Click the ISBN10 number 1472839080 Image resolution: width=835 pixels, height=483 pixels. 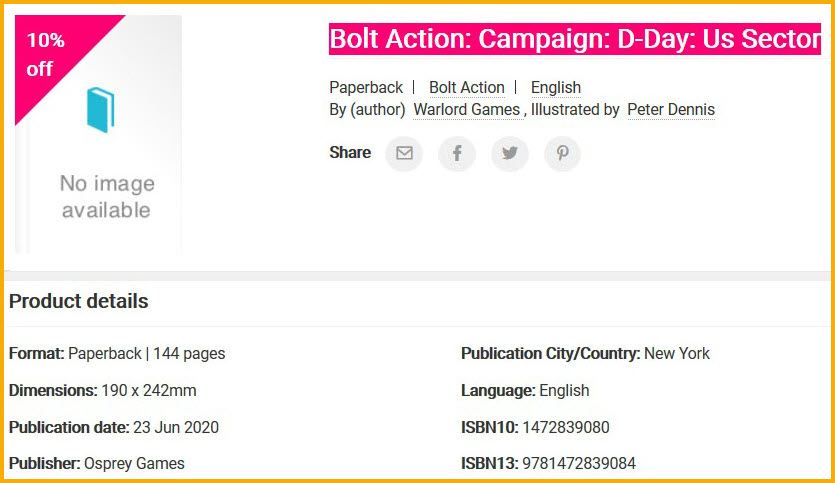566,427
